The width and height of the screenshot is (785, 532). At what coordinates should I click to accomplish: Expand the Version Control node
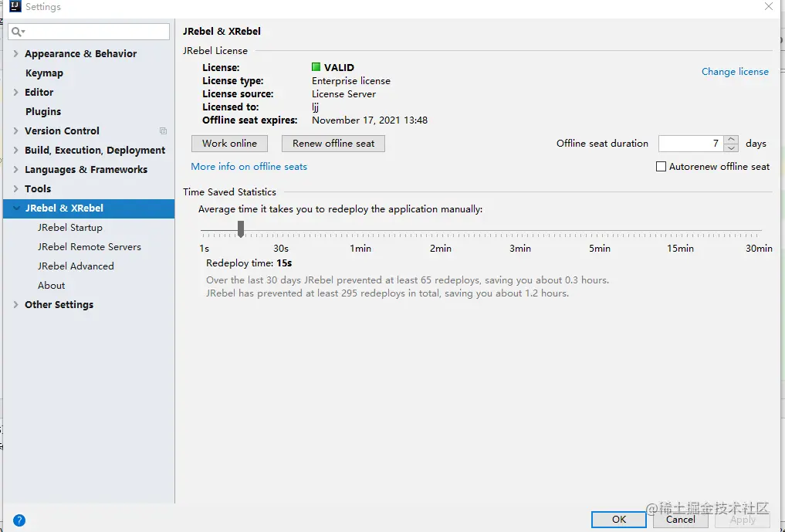click(x=15, y=130)
